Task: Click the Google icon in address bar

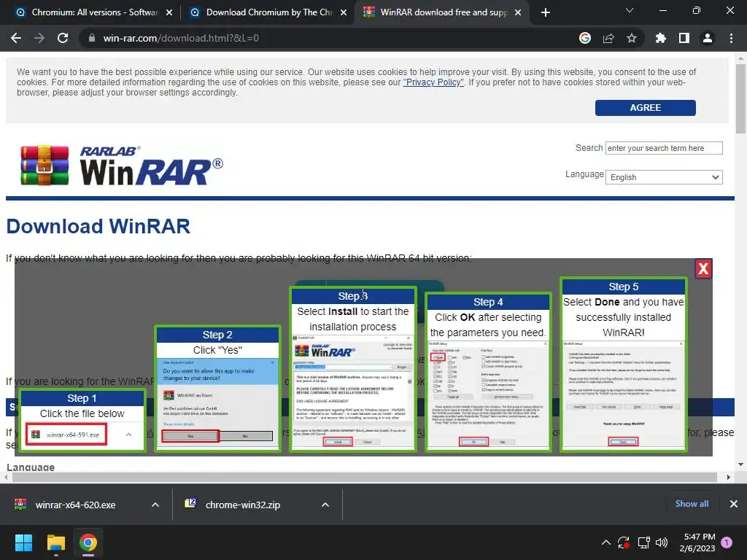Action: (584, 38)
